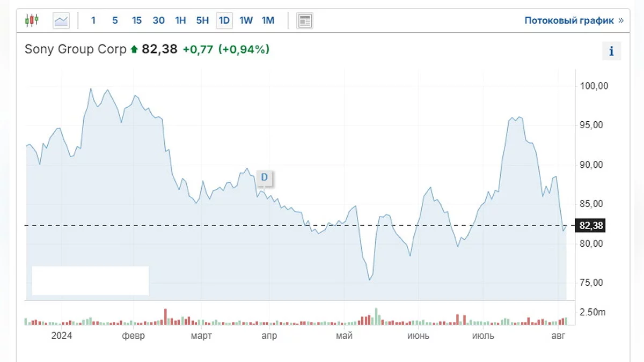The width and height of the screenshot is (644, 362).
Task: Click the dividend 'D' marker on chart
Action: point(264,178)
